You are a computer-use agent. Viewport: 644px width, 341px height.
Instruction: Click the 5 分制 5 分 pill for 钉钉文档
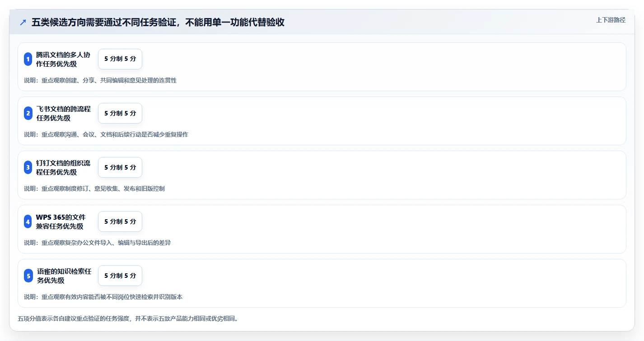(x=120, y=167)
